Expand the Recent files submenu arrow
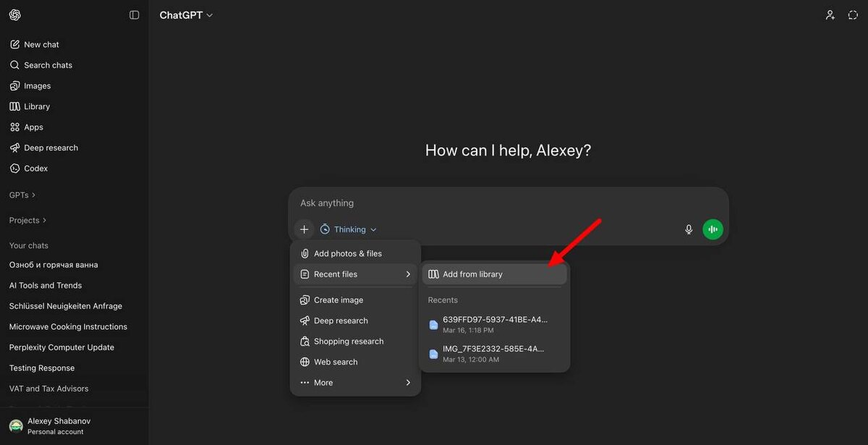The width and height of the screenshot is (868, 445). coord(408,274)
